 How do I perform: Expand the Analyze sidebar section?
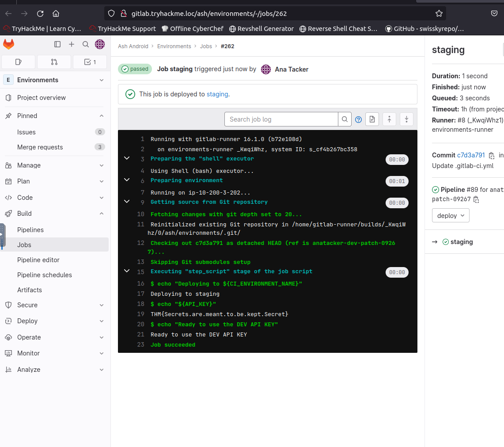tap(55, 370)
